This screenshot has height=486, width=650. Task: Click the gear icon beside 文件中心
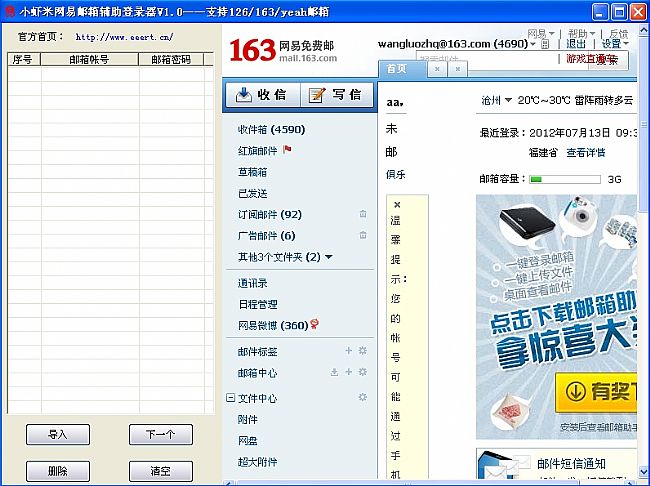[363, 397]
